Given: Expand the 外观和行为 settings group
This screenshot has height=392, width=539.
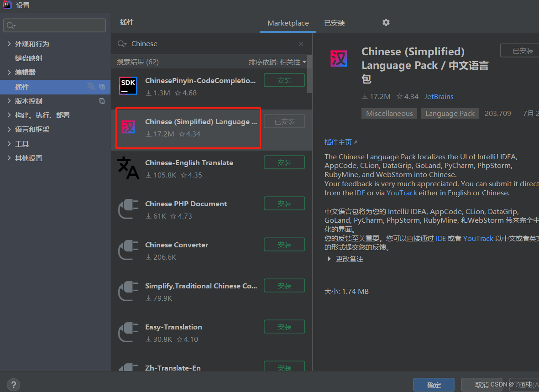Looking at the screenshot, I should (x=9, y=44).
